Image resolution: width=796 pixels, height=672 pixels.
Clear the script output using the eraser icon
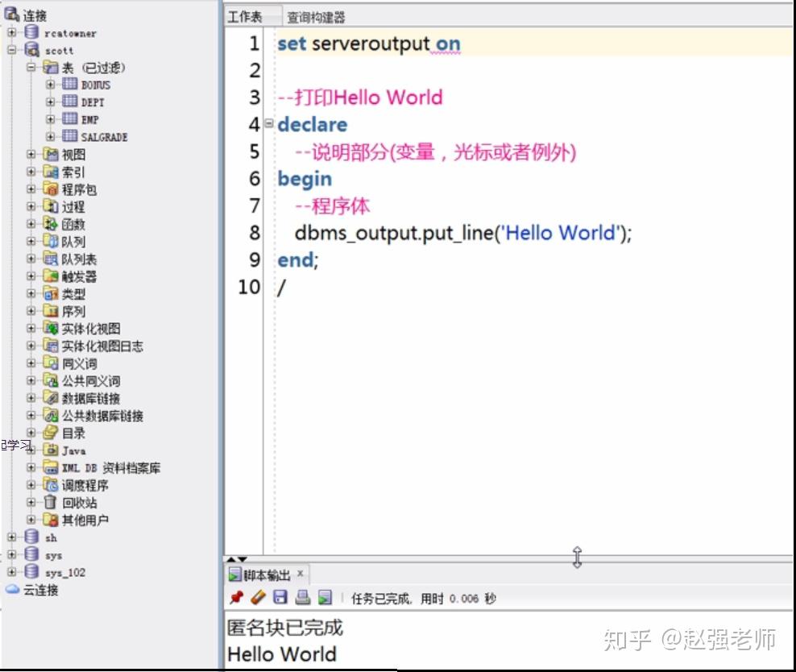pyautogui.click(x=256, y=597)
